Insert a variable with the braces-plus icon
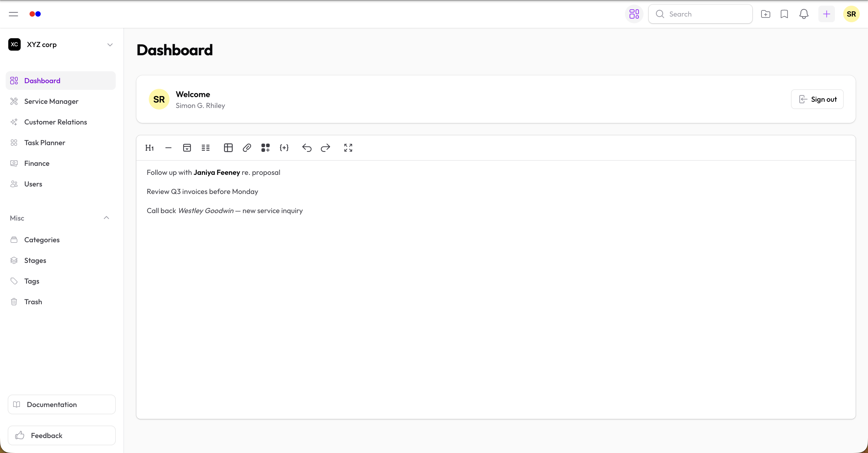 tap(284, 148)
